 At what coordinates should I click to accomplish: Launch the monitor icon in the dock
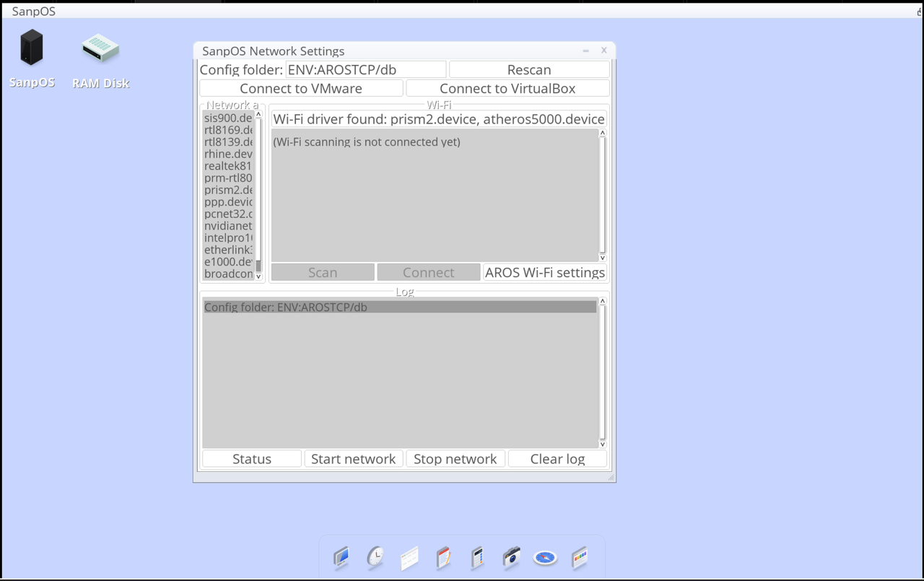(341, 557)
